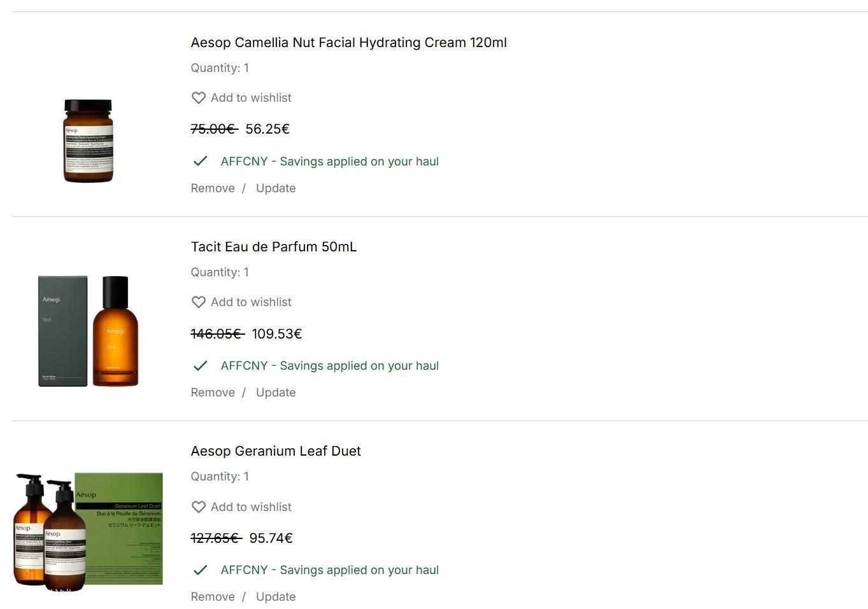Open Geranium Leaf Duet product image
The height and width of the screenshot is (609, 868).
coord(88,529)
